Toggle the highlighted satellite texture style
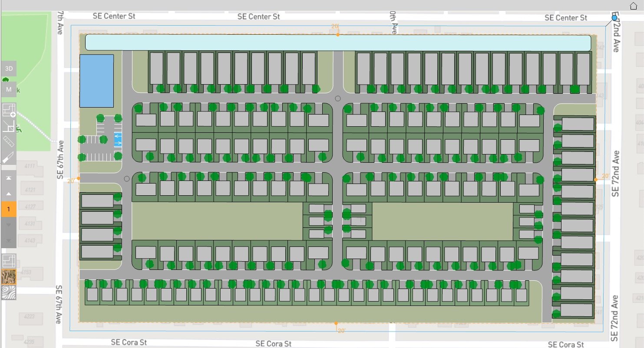This screenshot has height=348, width=644. pos(8,278)
